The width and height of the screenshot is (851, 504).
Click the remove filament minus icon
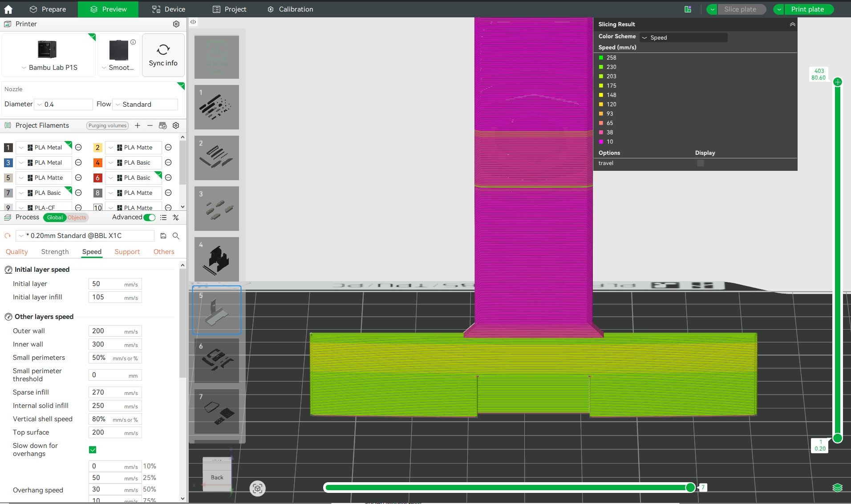coord(150,125)
